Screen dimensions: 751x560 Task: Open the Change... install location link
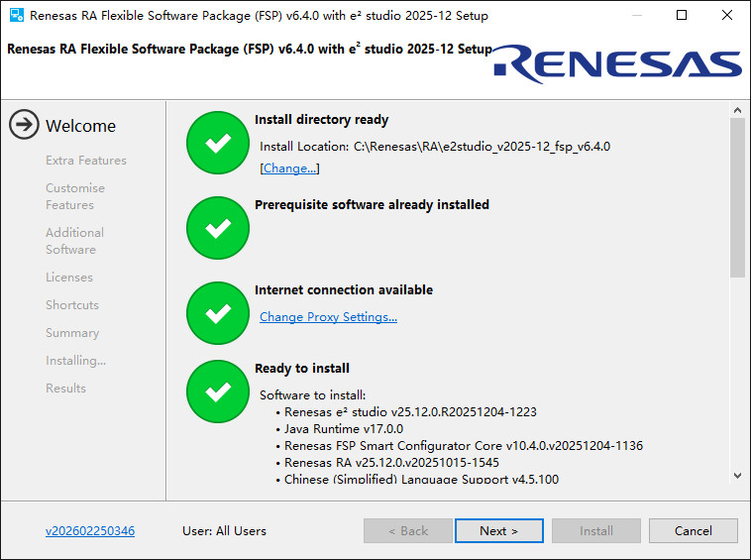[289, 168]
